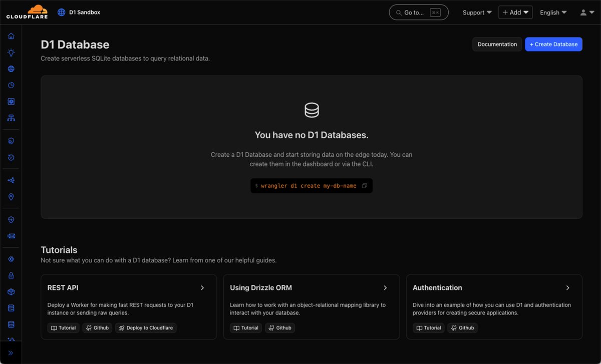The image size is (601, 364).
Task: Open the REST API Tutorial link
Action: point(63,328)
